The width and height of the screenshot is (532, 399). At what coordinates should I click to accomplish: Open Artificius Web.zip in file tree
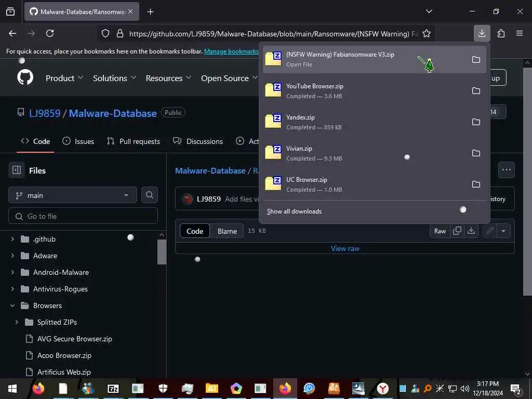point(64,372)
